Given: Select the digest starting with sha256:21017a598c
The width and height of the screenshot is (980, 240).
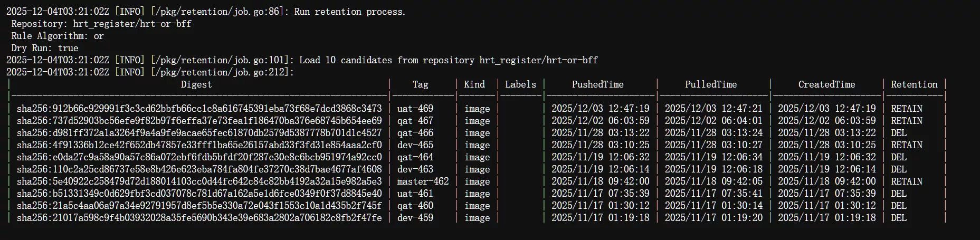Looking at the screenshot, I should click(199, 218).
